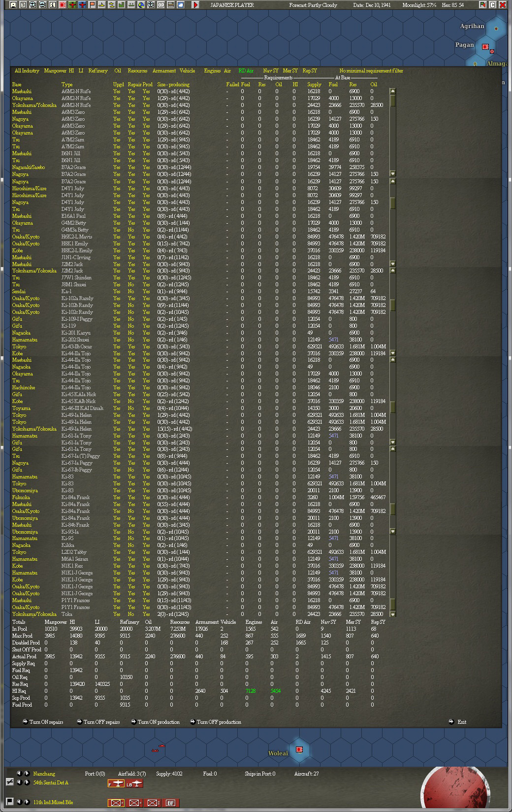Image resolution: width=512 pixels, height=812 pixels.
Task: Open the document list toolbar icon
Action: (23, 5)
